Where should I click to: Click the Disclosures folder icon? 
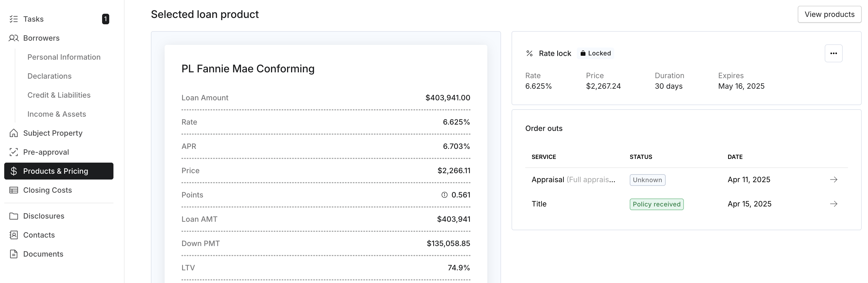[13, 216]
